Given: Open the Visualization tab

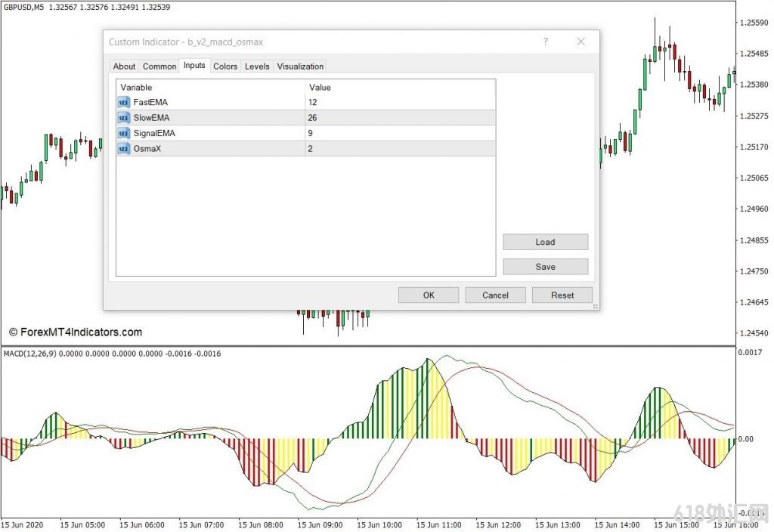Looking at the screenshot, I should click(x=300, y=66).
